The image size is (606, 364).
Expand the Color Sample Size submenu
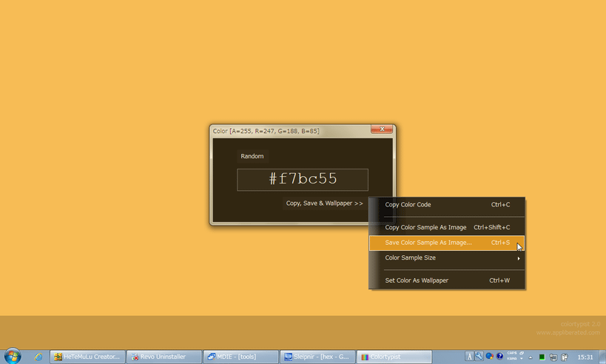tap(447, 257)
